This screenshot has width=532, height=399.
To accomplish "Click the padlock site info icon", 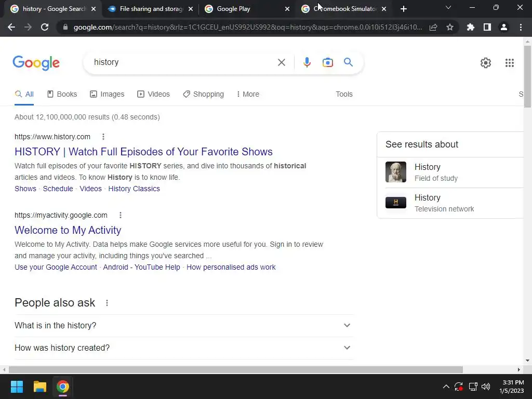I will [65, 27].
